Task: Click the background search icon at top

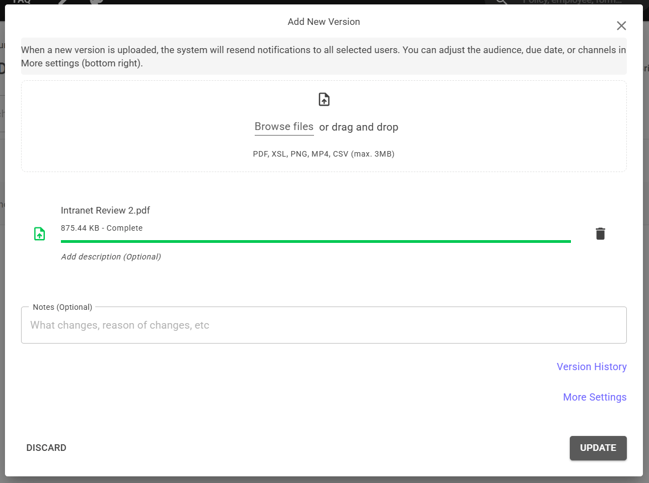Action: tap(502, 3)
